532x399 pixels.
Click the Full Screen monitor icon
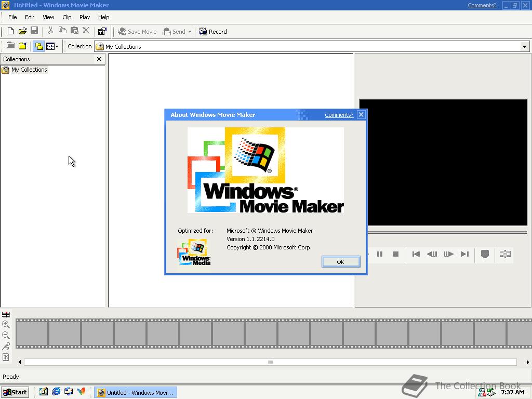pos(485,254)
